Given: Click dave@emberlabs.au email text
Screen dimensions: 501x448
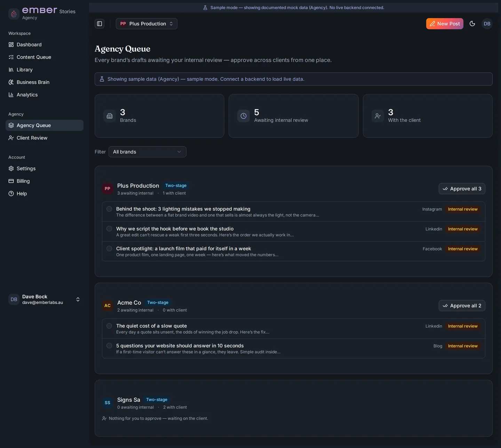Looking at the screenshot, I should pos(42,302).
